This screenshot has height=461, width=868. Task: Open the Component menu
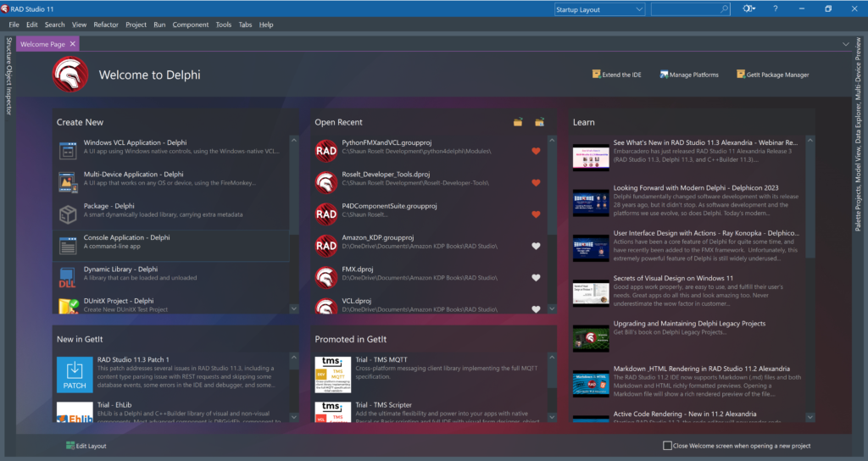pyautogui.click(x=191, y=25)
